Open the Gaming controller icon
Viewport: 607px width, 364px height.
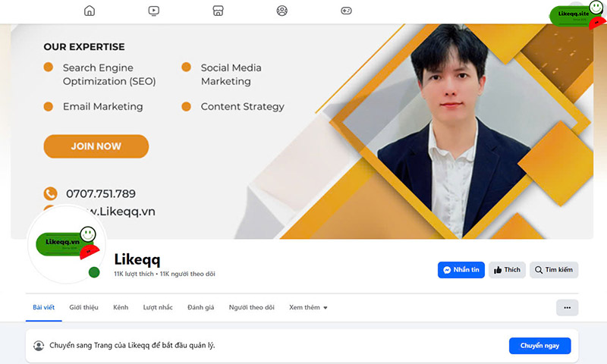click(x=346, y=11)
